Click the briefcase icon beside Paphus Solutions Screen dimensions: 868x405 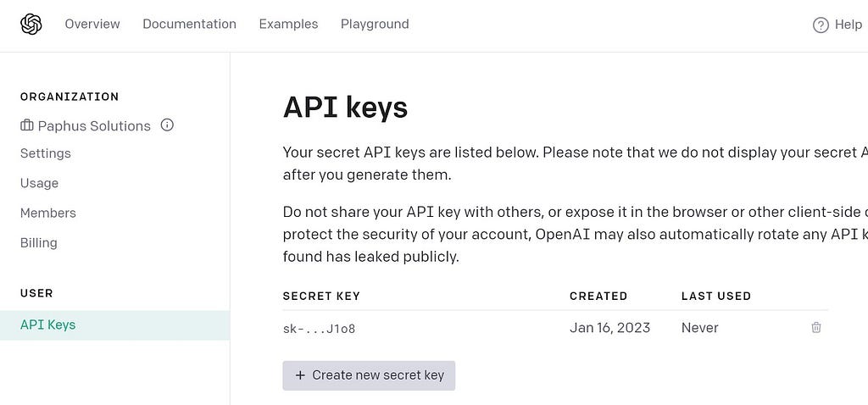click(27, 126)
